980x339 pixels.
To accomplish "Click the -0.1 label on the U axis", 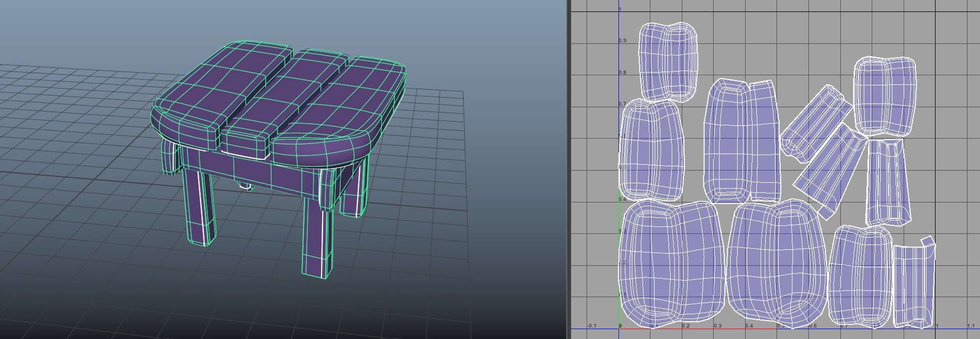I will tap(592, 326).
